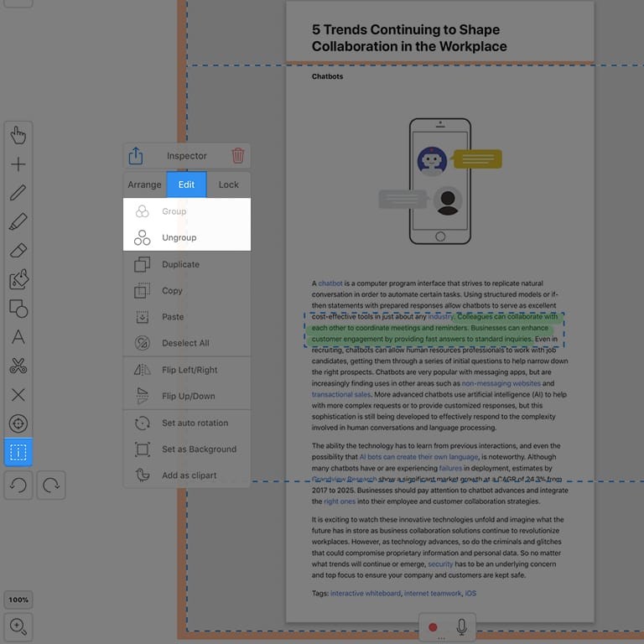Click the chatbot phone illustration
This screenshot has width=644, height=644.
coord(440,181)
